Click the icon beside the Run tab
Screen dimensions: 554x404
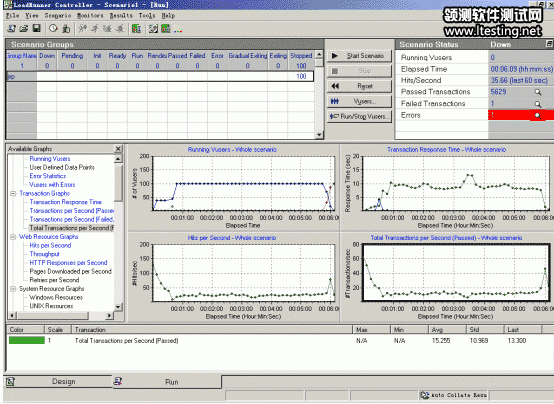[x=118, y=381]
